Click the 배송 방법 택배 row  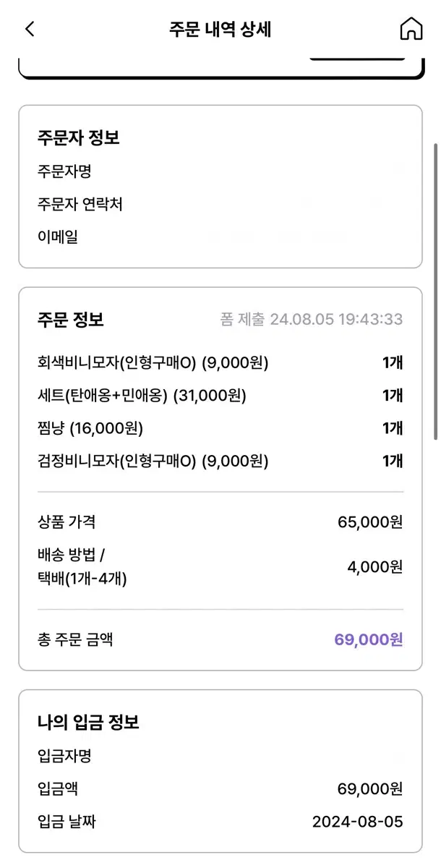click(x=220, y=566)
